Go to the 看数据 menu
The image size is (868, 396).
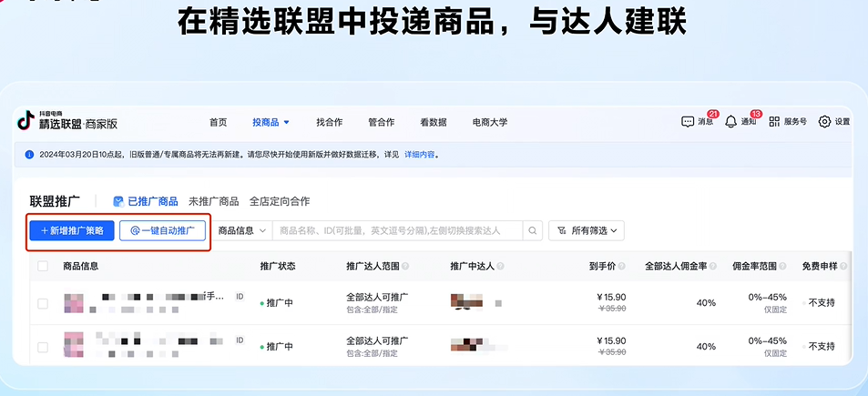tap(433, 122)
